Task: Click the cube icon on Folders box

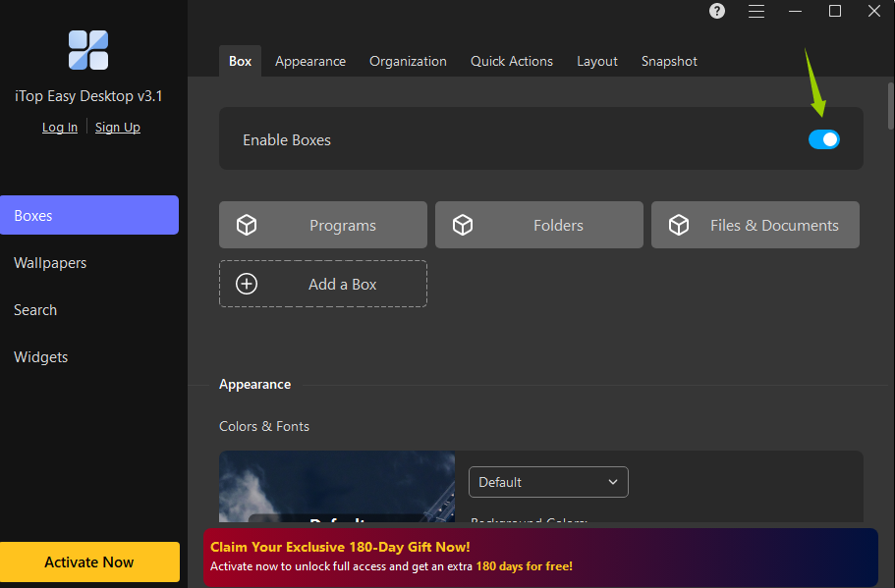Action: tap(463, 225)
